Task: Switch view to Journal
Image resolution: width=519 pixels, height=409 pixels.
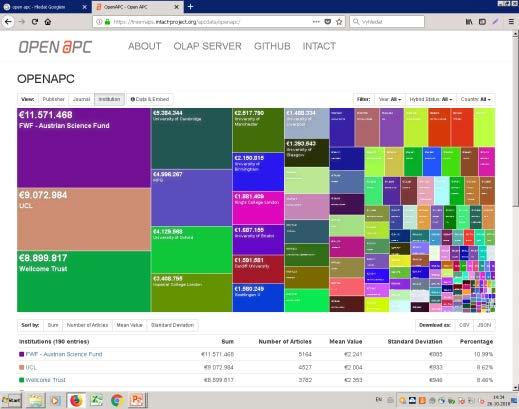Action: click(81, 99)
